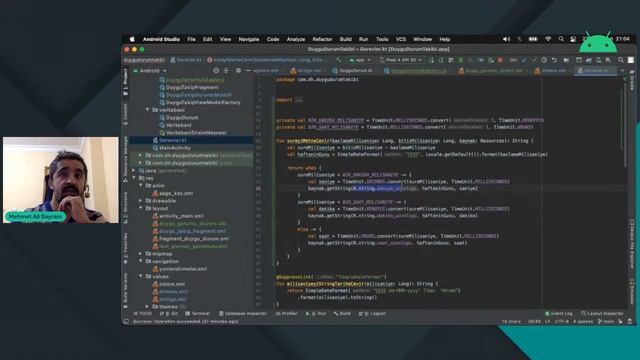Collapse the values folder
The width and height of the screenshot is (640, 360).
click(140, 276)
